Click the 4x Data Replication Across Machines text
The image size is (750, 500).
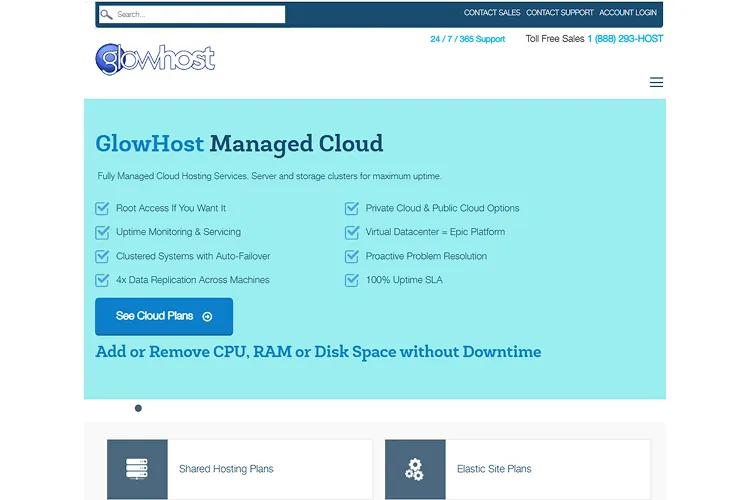click(x=193, y=280)
